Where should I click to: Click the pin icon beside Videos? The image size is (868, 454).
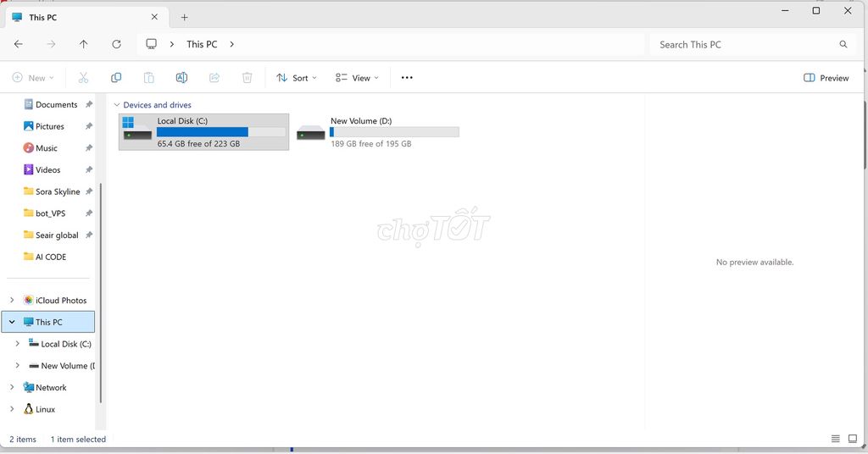(88, 169)
